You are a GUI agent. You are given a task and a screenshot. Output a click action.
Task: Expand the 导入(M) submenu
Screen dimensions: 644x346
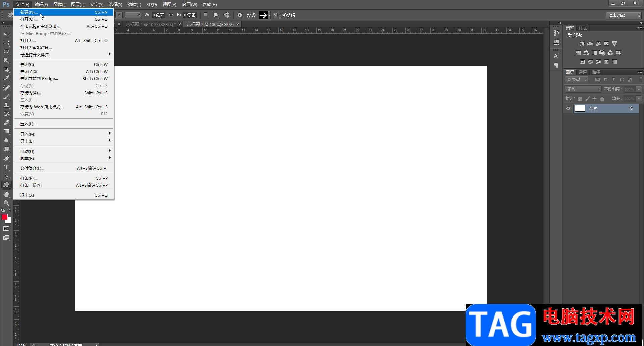point(64,134)
